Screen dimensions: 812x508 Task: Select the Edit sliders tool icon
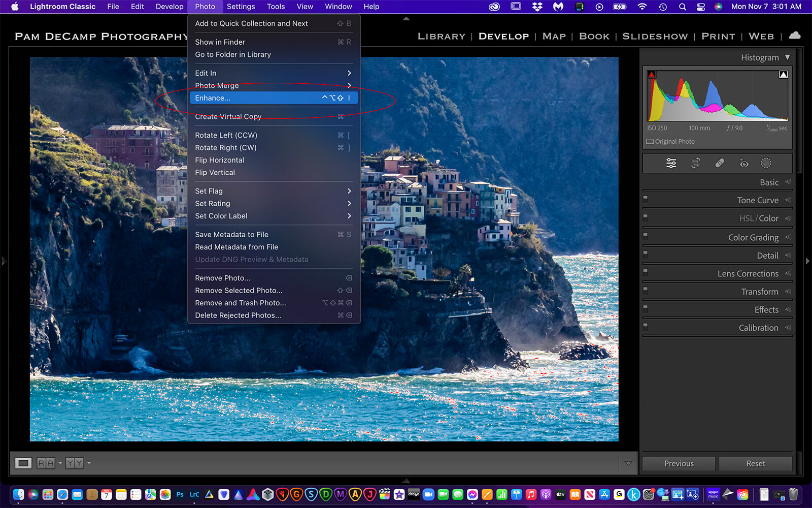[x=671, y=163]
